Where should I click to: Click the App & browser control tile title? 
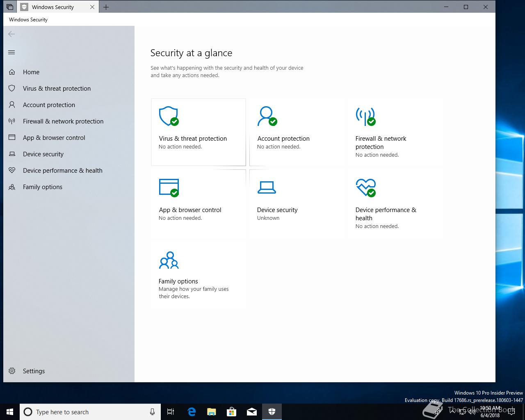point(190,210)
